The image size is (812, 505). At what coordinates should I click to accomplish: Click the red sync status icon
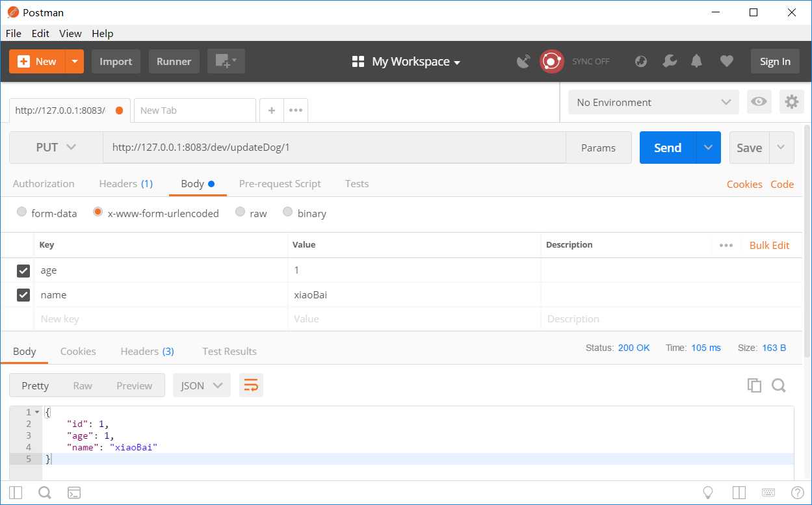pyautogui.click(x=552, y=61)
